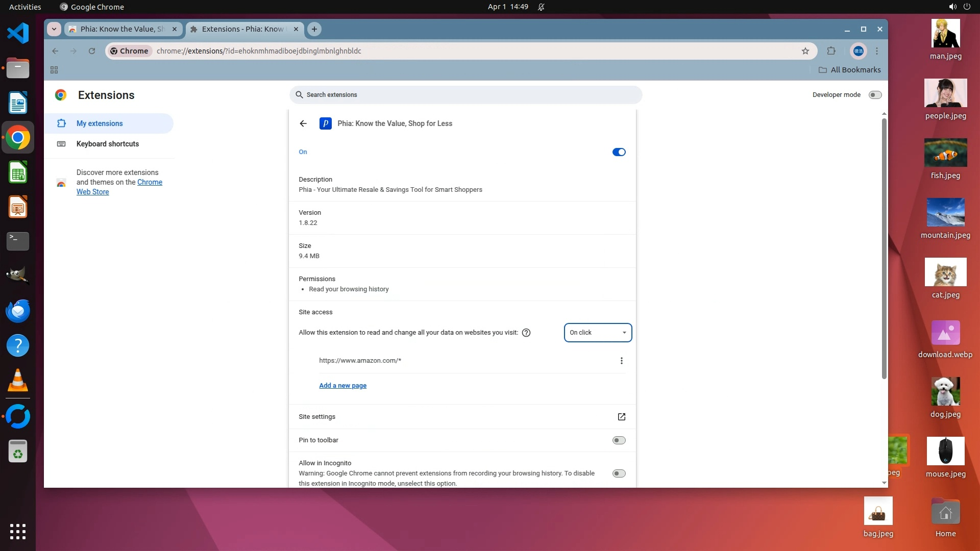Turn off the Phia extension toggle
Screen dimensions: 980x551
[619, 152]
